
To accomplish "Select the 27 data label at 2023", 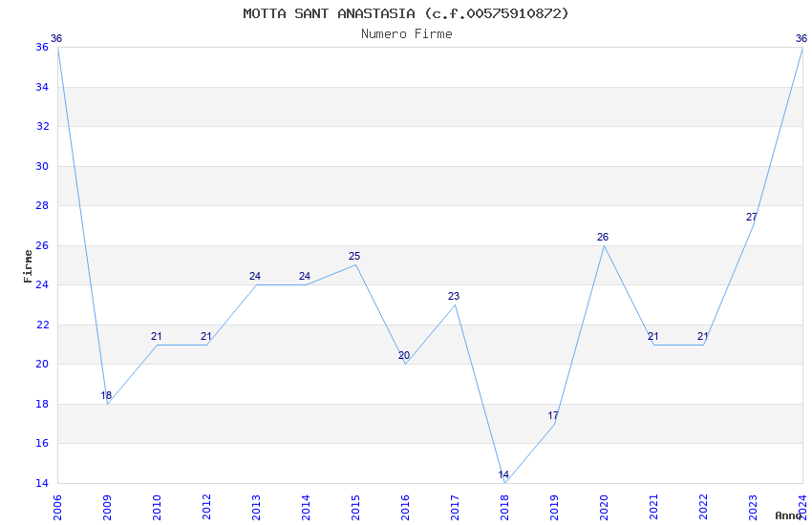I will tap(751, 217).
